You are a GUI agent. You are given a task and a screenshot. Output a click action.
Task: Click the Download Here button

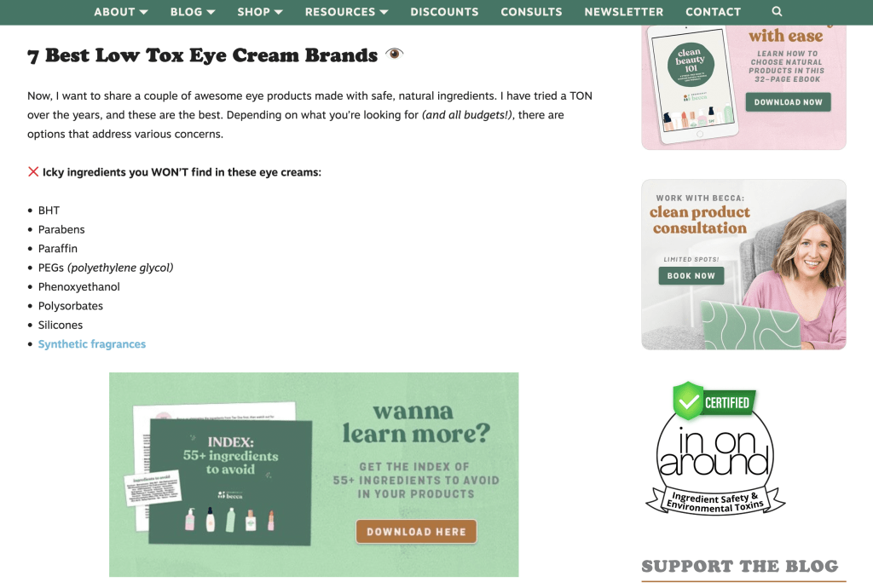click(x=416, y=532)
